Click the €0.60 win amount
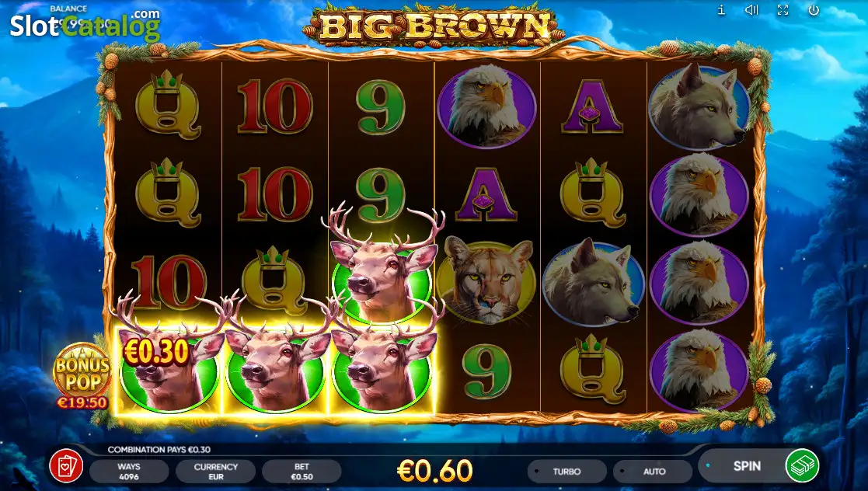868x491 pixels. pyautogui.click(x=435, y=471)
